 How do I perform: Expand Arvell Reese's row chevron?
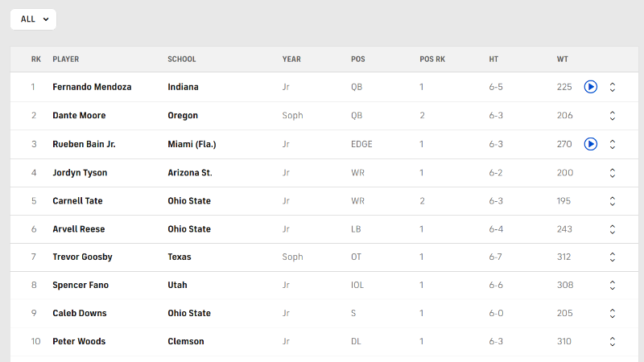click(x=613, y=229)
